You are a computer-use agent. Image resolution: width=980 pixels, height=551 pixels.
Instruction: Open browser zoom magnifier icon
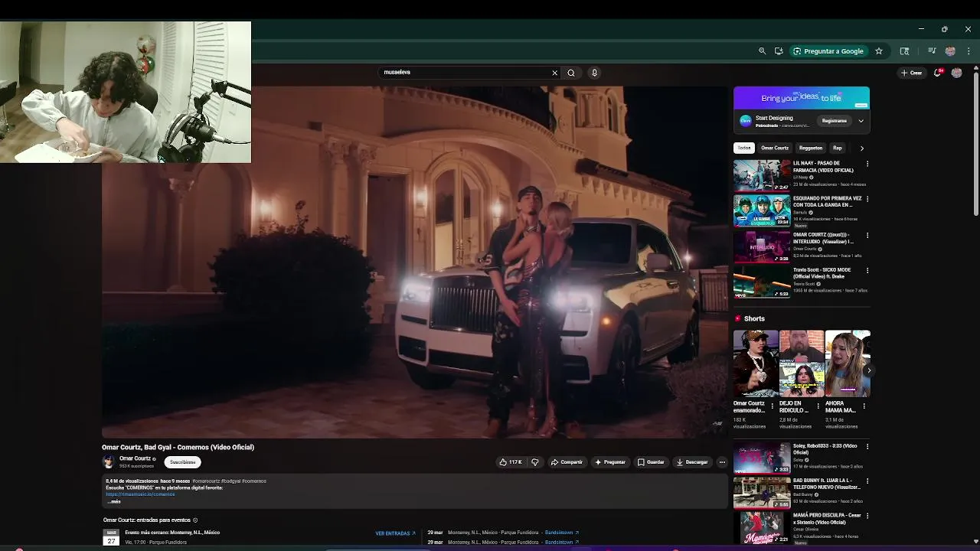tap(762, 51)
